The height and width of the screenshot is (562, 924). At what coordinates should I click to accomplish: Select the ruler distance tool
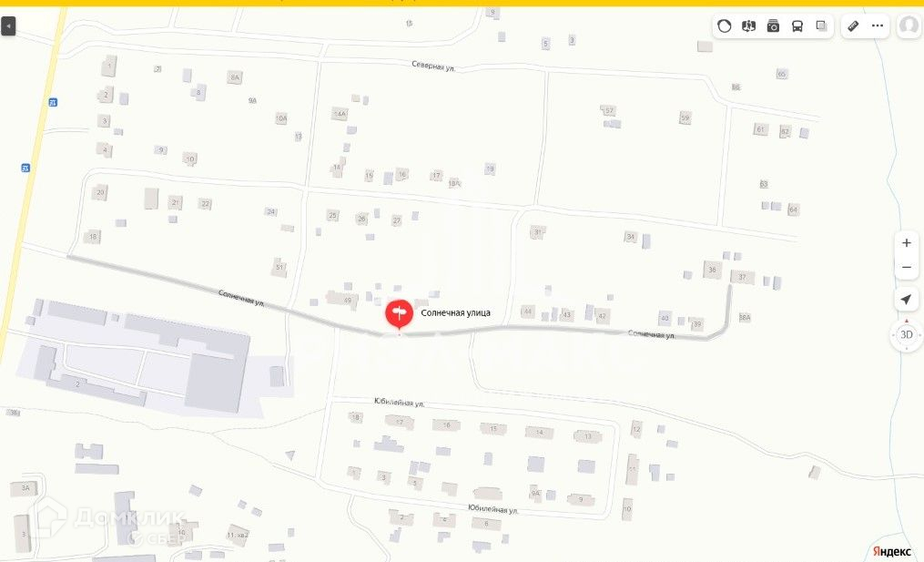pos(853,26)
